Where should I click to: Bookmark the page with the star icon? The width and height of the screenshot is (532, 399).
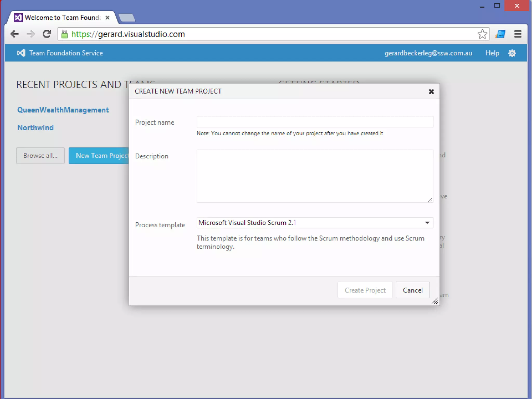point(482,34)
